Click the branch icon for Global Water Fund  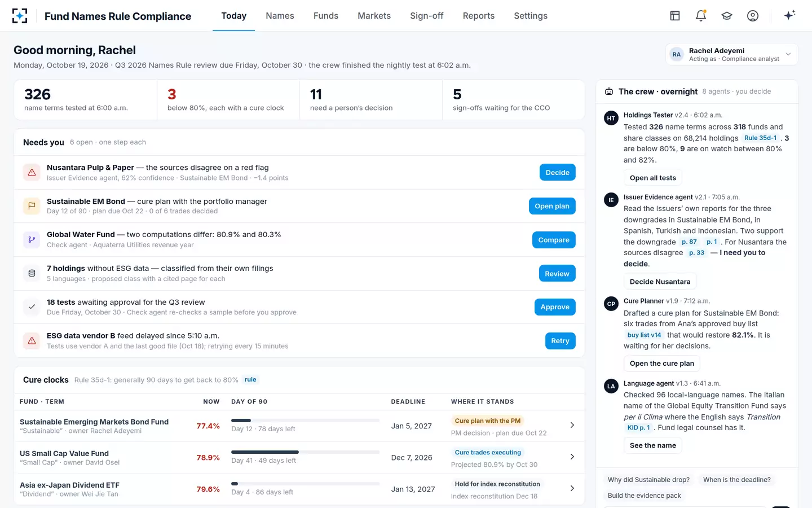(x=32, y=240)
